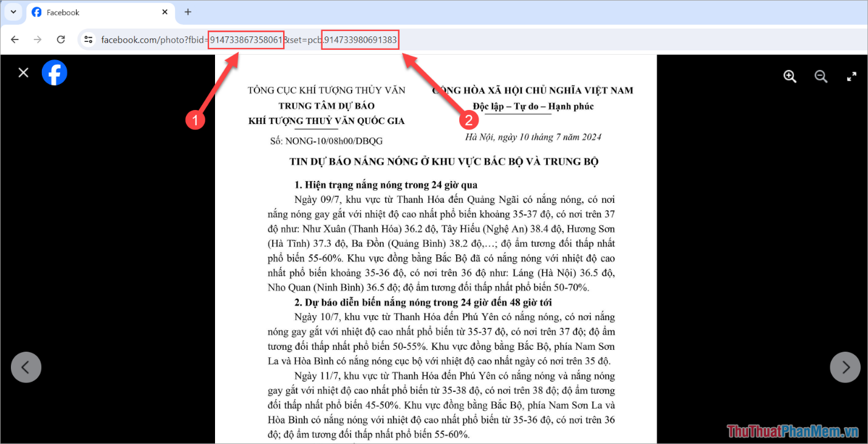Click text 'Hà Nội, ngày 10 tháng 7 năm 2024'

click(533, 137)
